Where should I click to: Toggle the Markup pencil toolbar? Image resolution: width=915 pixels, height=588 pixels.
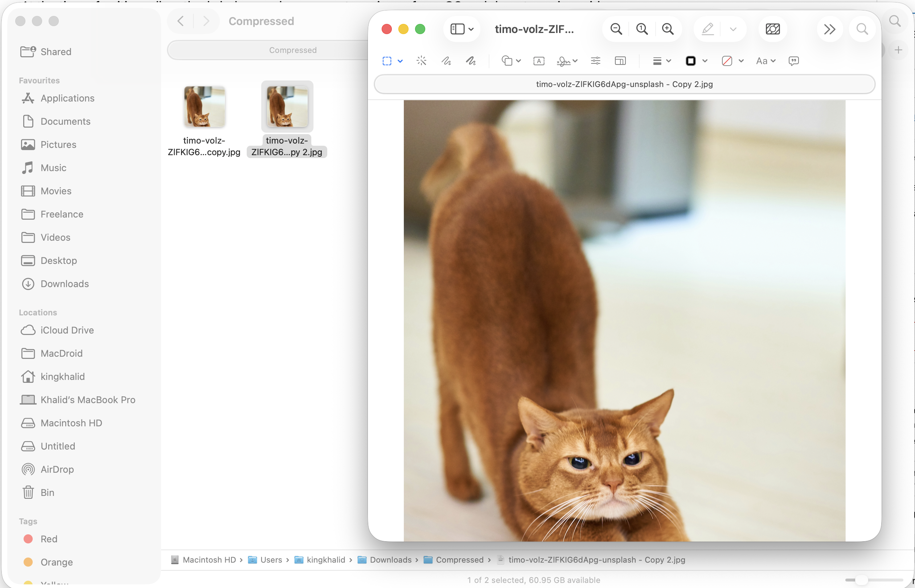pos(707,29)
